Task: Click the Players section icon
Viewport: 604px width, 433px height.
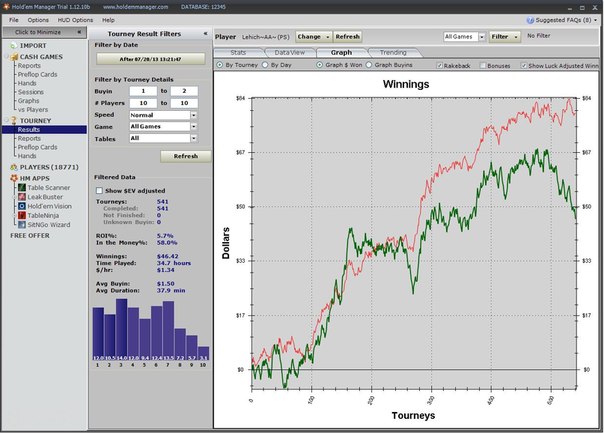Action: pyautogui.click(x=14, y=167)
